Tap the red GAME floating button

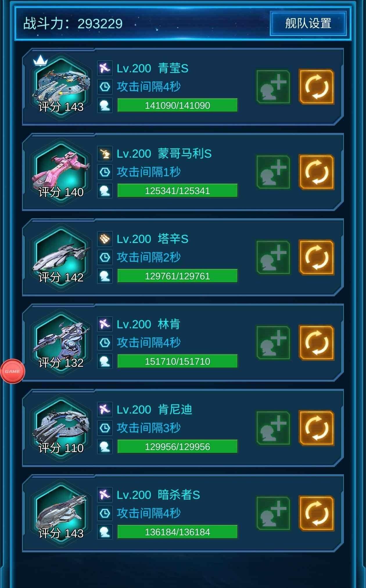click(12, 371)
